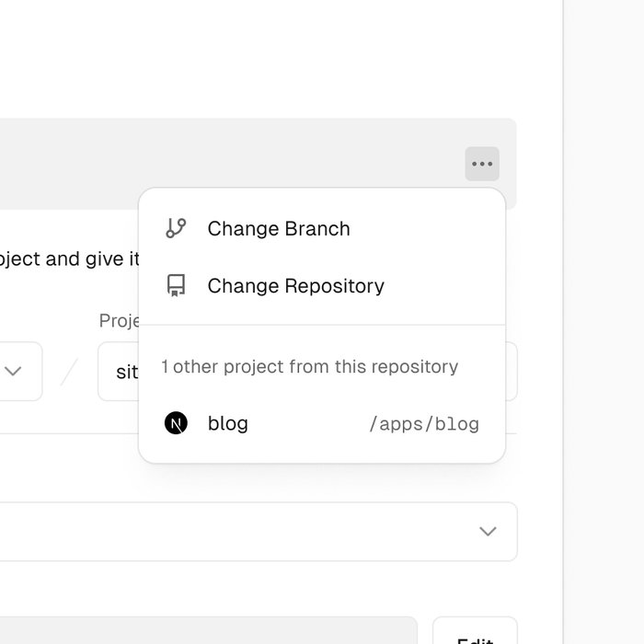This screenshot has height=644, width=644.
Task: Open the blog project entry
Action: point(228,423)
